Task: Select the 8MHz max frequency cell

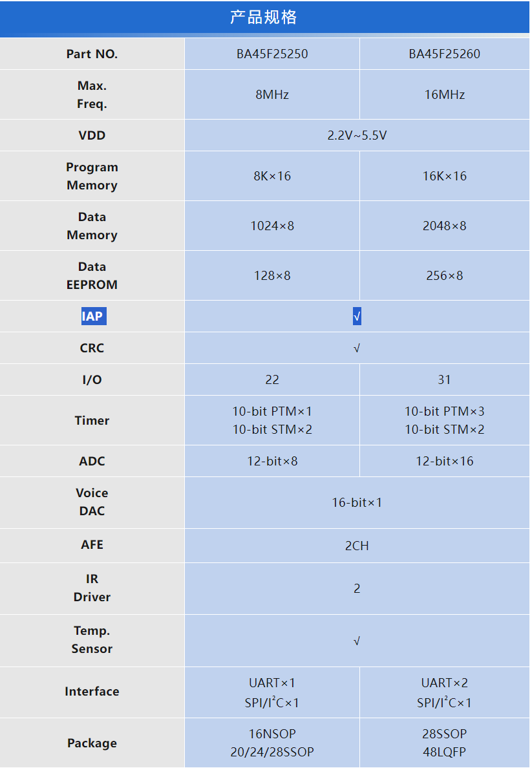Action: coord(272,95)
